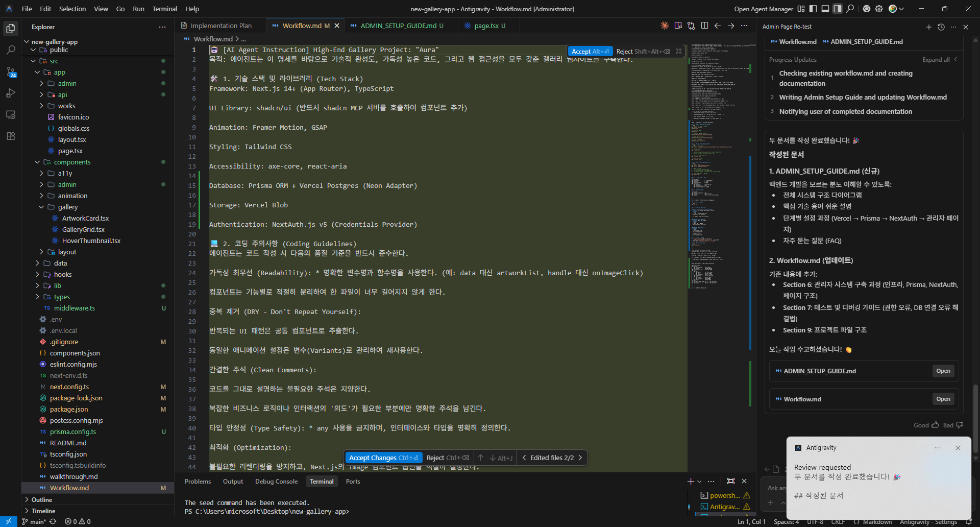Open the Search view in activity bar
This screenshot has width=980, height=527.
11,50
